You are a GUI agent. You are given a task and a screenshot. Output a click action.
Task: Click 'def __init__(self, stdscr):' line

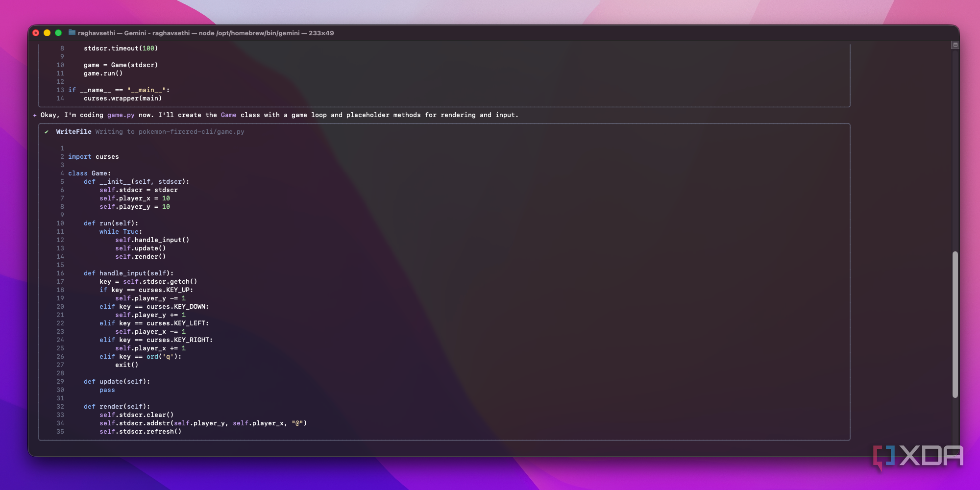pos(137,182)
